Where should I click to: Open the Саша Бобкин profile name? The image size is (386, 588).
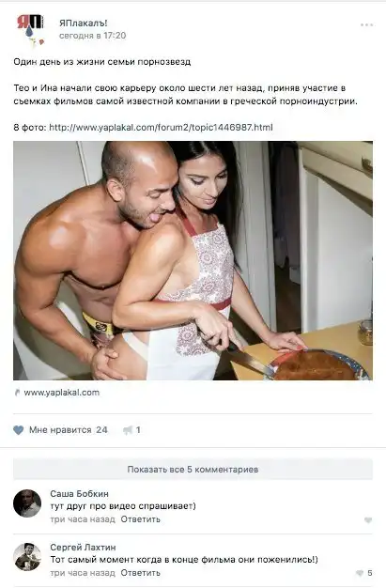pyautogui.click(x=79, y=494)
